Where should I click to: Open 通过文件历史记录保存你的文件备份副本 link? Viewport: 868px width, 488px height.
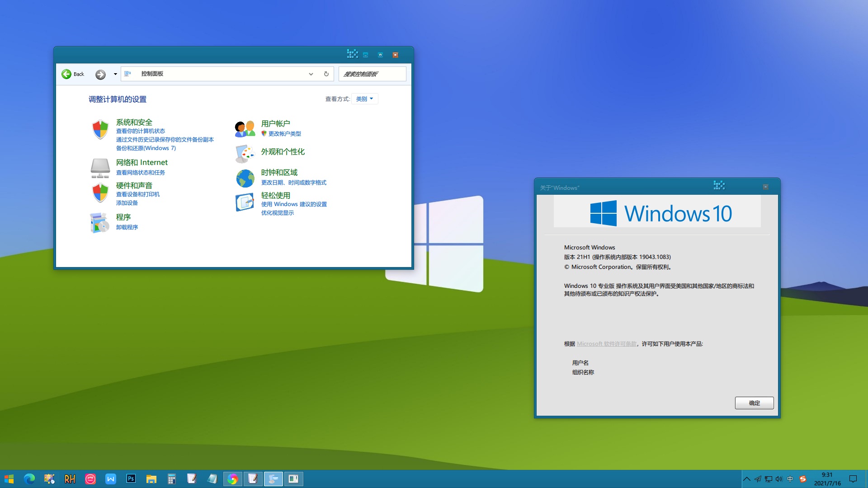(165, 140)
